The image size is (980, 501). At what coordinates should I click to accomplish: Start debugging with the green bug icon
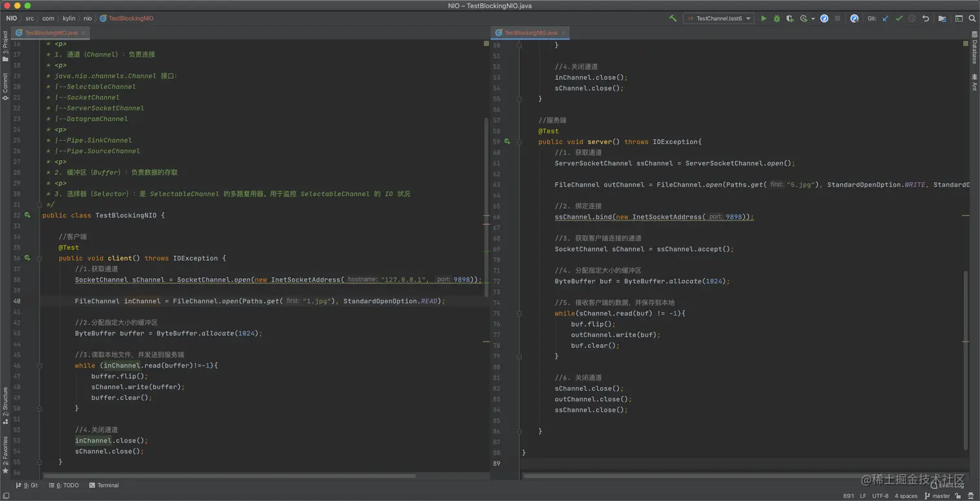(776, 19)
